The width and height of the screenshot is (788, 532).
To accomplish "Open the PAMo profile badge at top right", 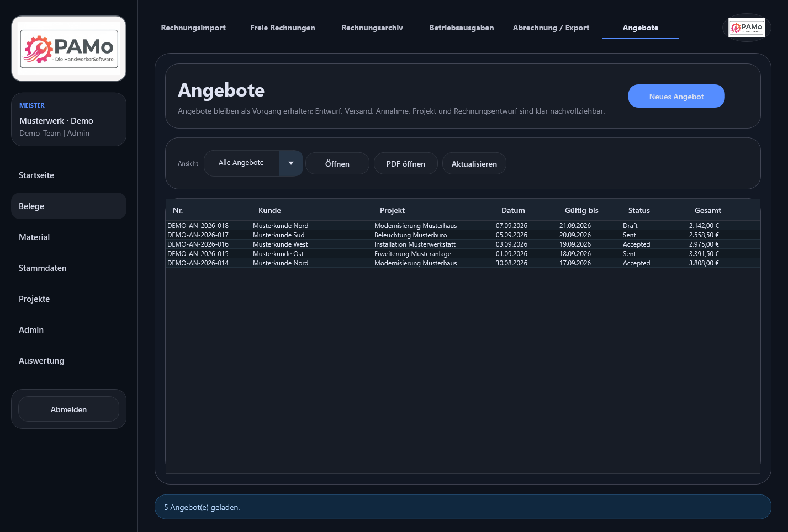I will (x=747, y=28).
